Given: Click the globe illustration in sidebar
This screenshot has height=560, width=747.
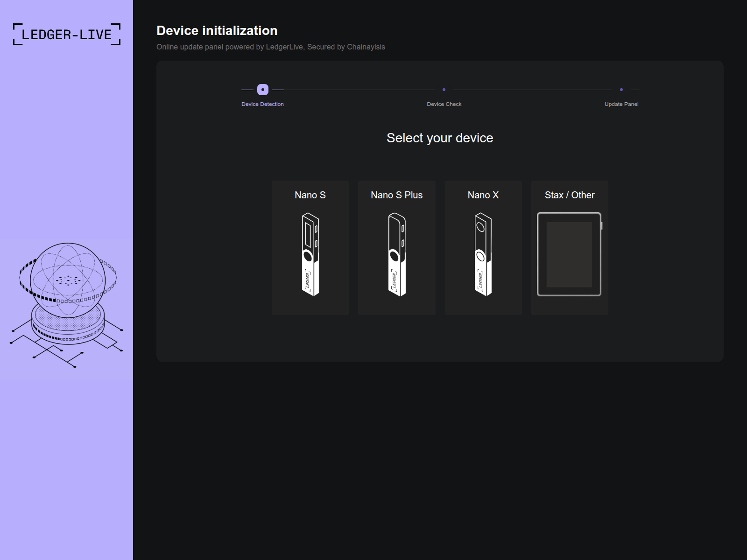Looking at the screenshot, I should pyautogui.click(x=67, y=305).
